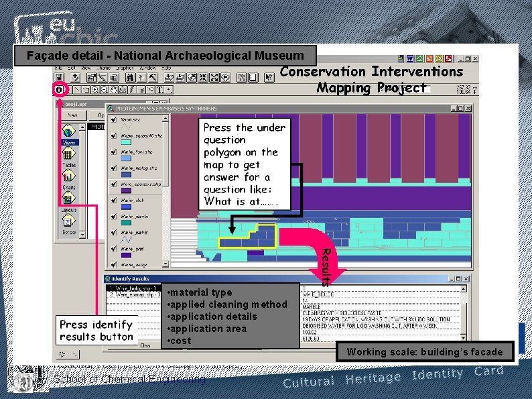Screen dimensions: 532x399
Task: Click the teal legend color swatch
Action: coord(126,223)
